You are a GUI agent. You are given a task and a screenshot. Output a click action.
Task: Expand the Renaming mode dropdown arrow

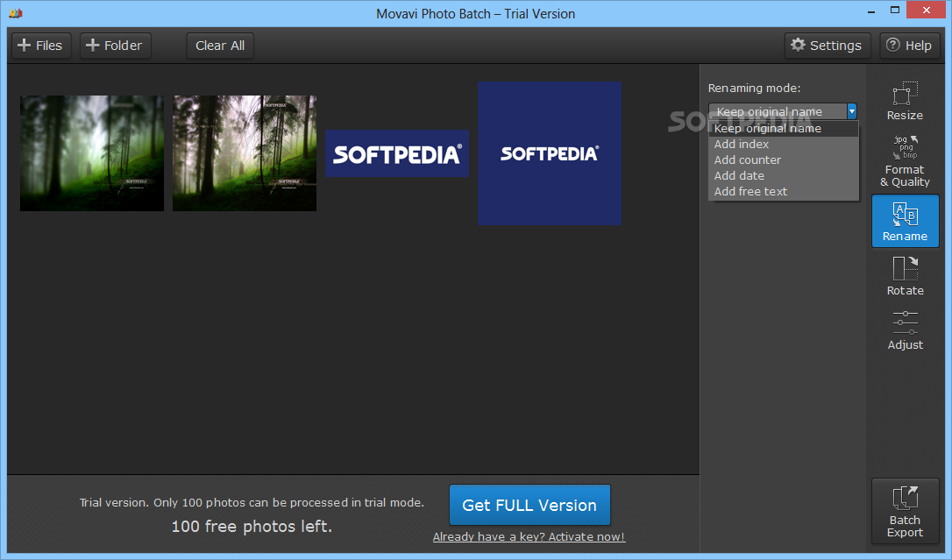point(851,111)
